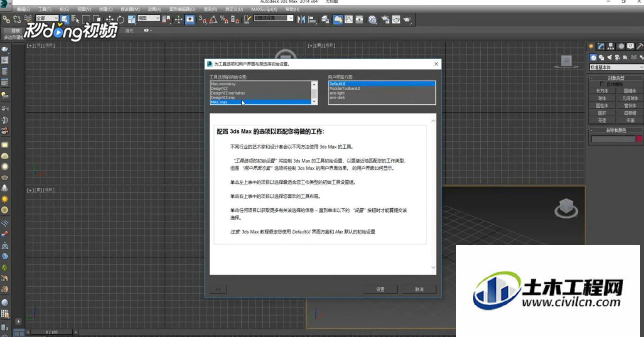Click the Bind to Space Warp icon

click(x=28, y=19)
